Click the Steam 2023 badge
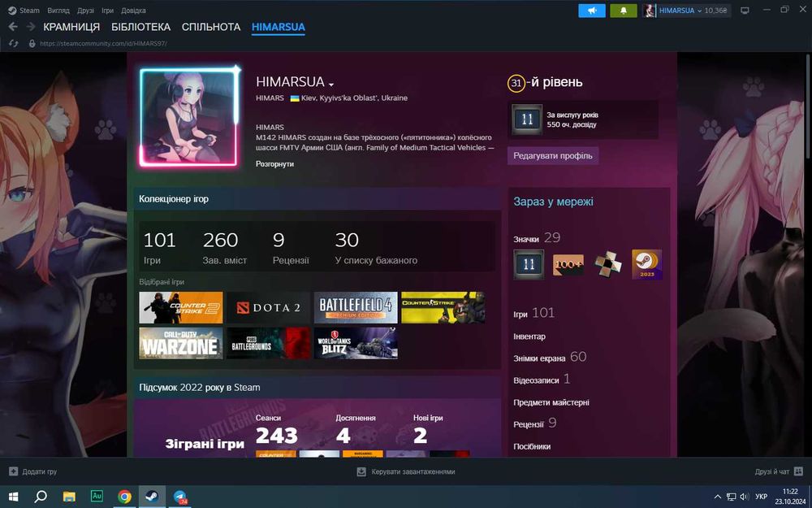The height and width of the screenshot is (508, 812). [647, 264]
